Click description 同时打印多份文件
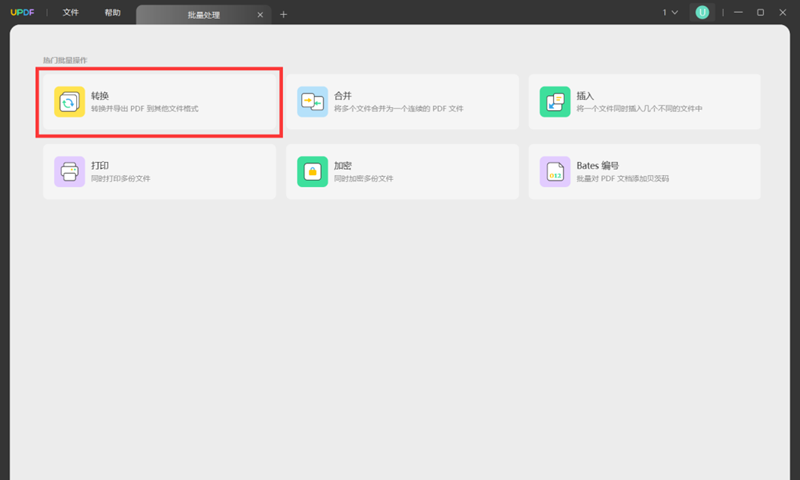Screen dimensions: 800x480 (x=120, y=179)
